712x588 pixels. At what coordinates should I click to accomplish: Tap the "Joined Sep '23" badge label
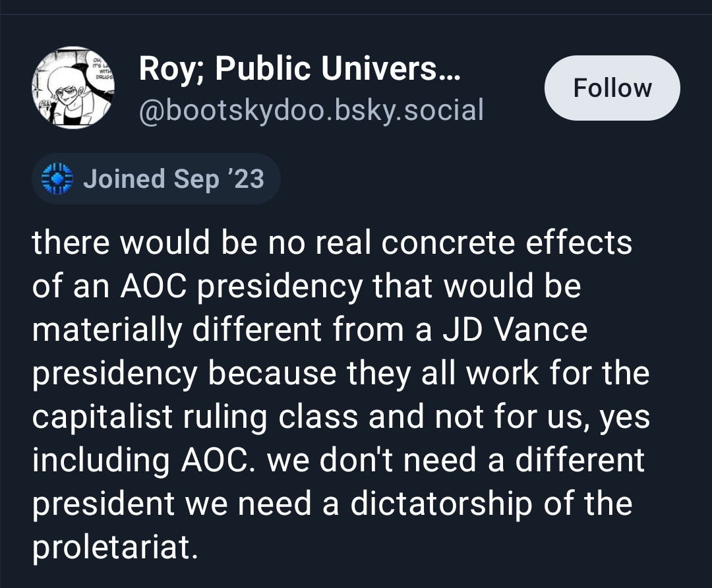(173, 179)
